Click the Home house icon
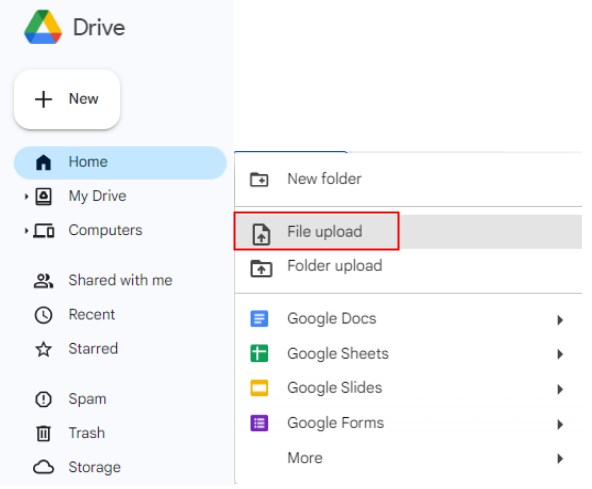This screenshot has height=489, width=592. [x=43, y=162]
